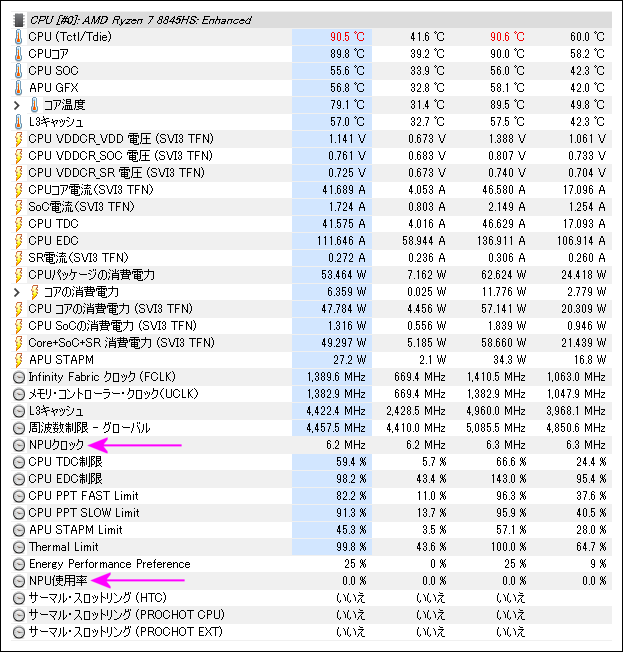Click the 1,389.6 MHz FCLK value
Viewport: 623px width, 652px height.
point(336,377)
